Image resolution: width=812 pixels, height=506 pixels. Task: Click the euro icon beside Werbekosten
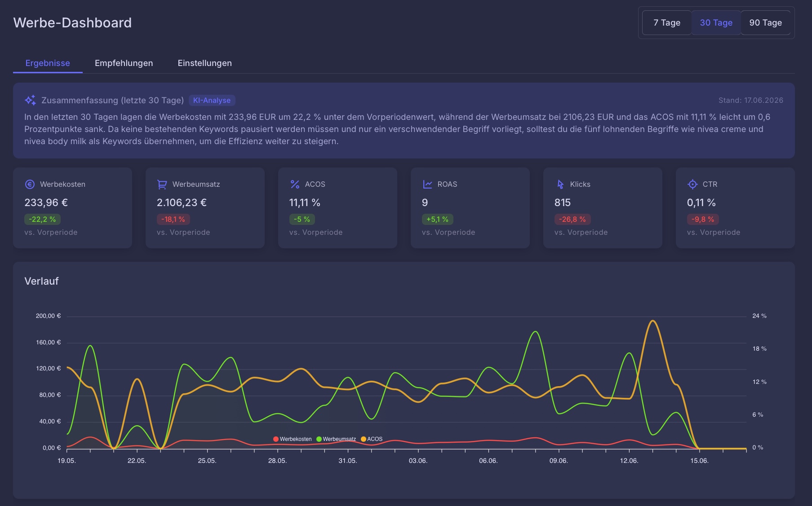point(30,184)
